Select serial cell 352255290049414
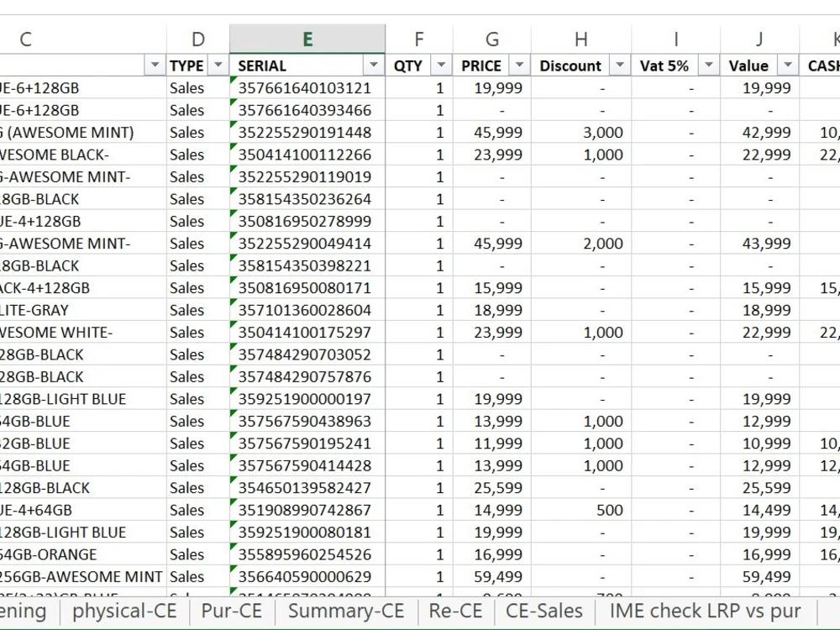The height and width of the screenshot is (630, 840). [x=307, y=244]
